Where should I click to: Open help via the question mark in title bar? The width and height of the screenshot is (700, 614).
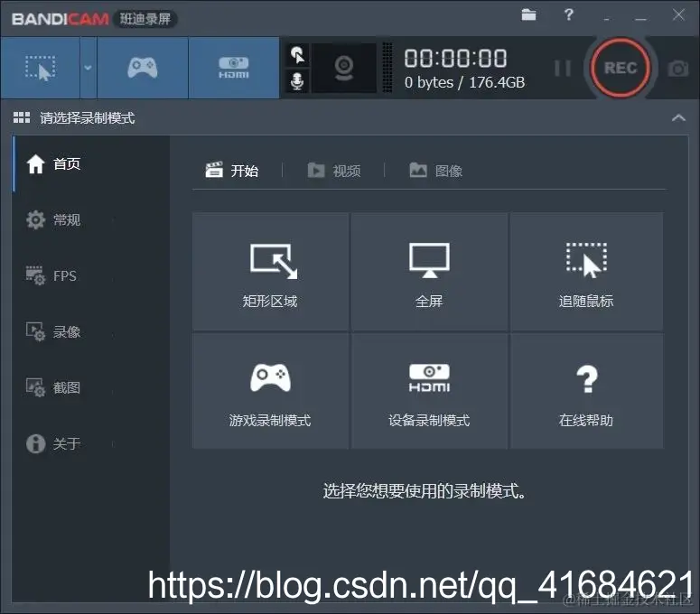tap(568, 14)
